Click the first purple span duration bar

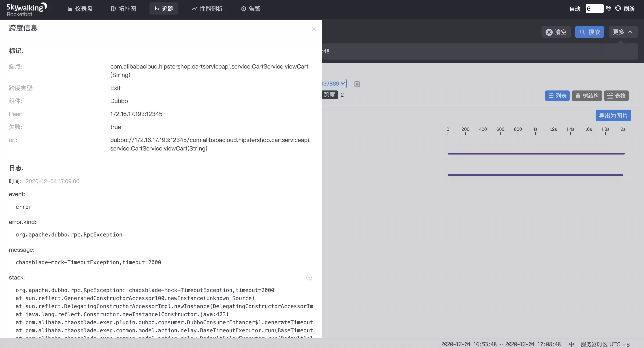click(x=536, y=154)
